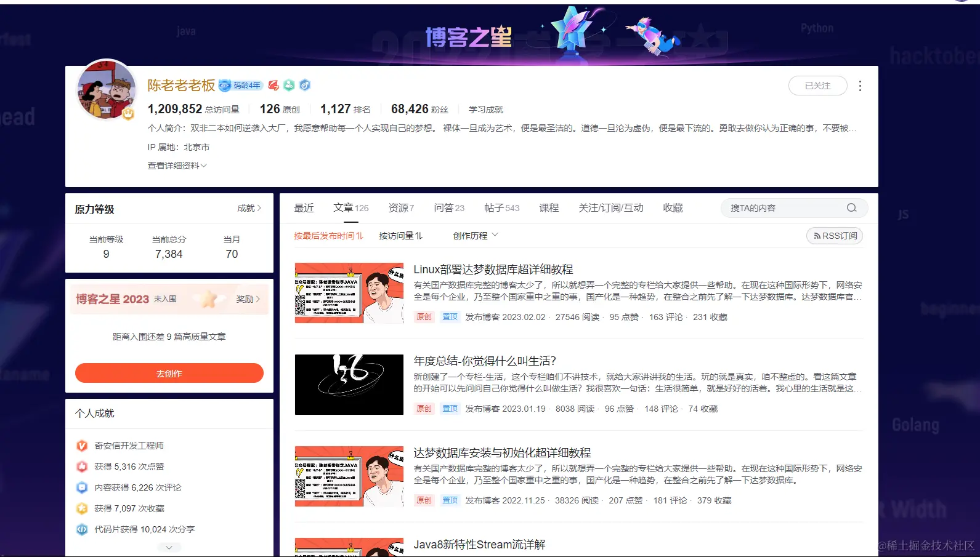Viewport: 980px width, 557px height.
Task: Toggle the 已关注 follow button
Action: (x=818, y=86)
